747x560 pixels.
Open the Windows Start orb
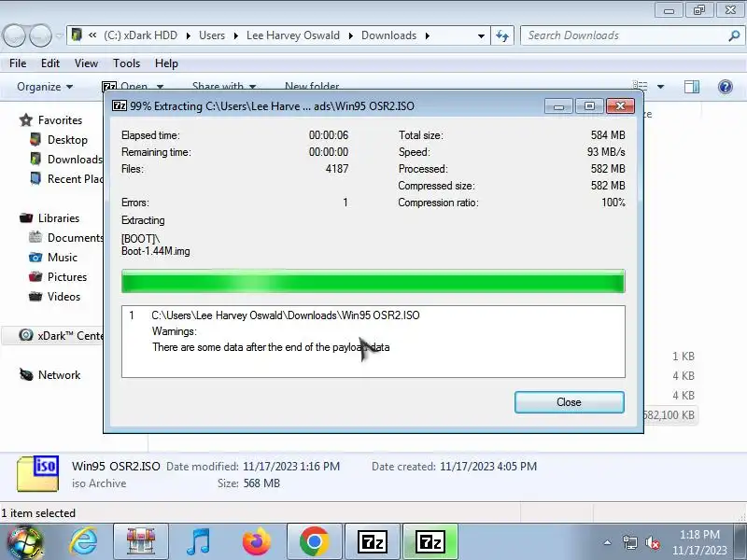tap(25, 542)
